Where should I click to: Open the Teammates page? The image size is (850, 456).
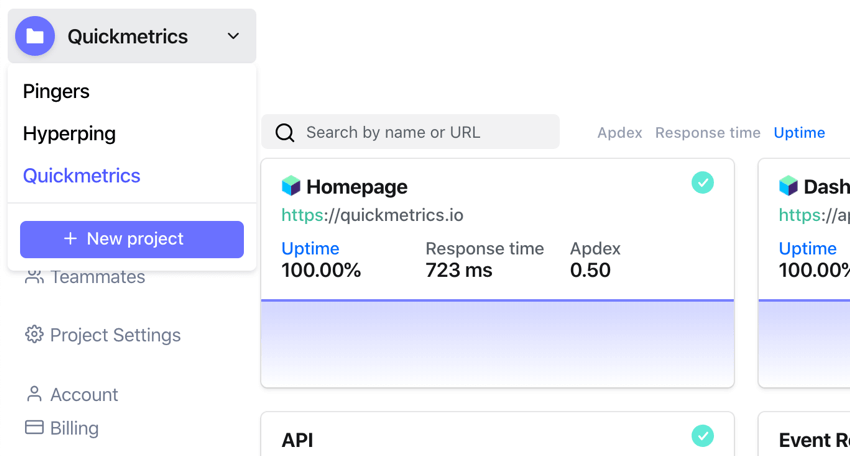[98, 277]
